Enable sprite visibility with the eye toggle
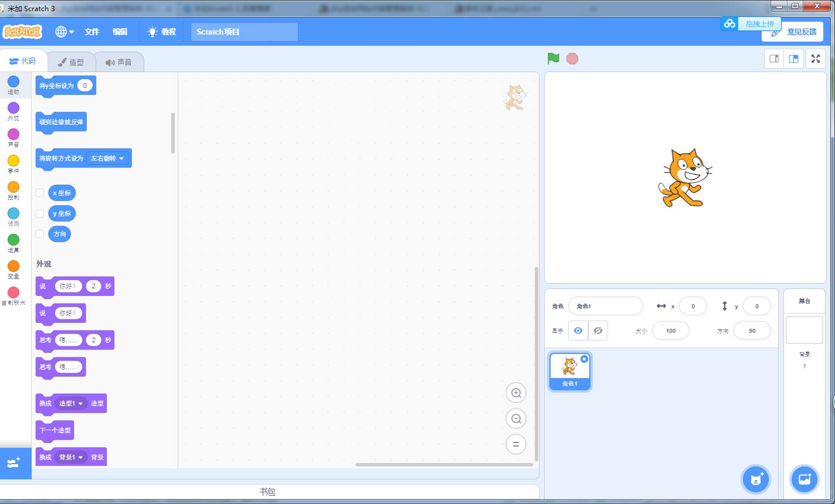 (x=578, y=331)
